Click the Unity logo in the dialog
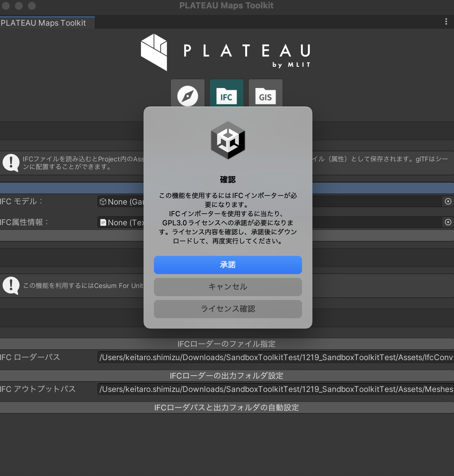Screen dimensions: 454x476 tap(228, 140)
